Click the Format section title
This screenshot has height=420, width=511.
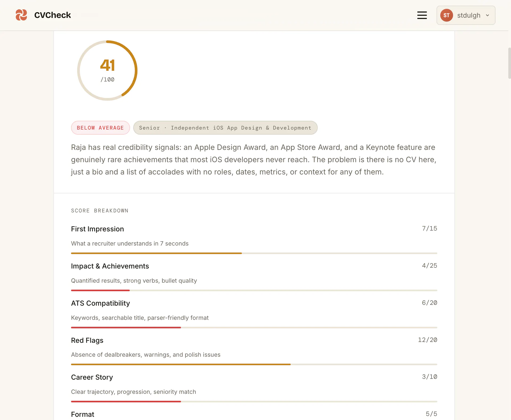pyautogui.click(x=82, y=414)
